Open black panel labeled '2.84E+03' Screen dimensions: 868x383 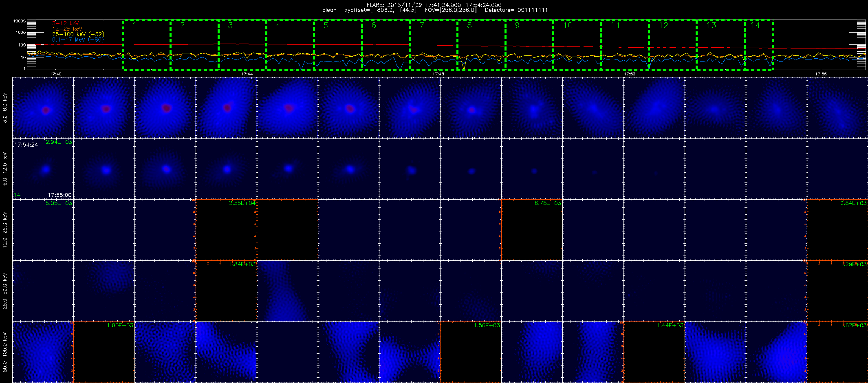pos(837,230)
